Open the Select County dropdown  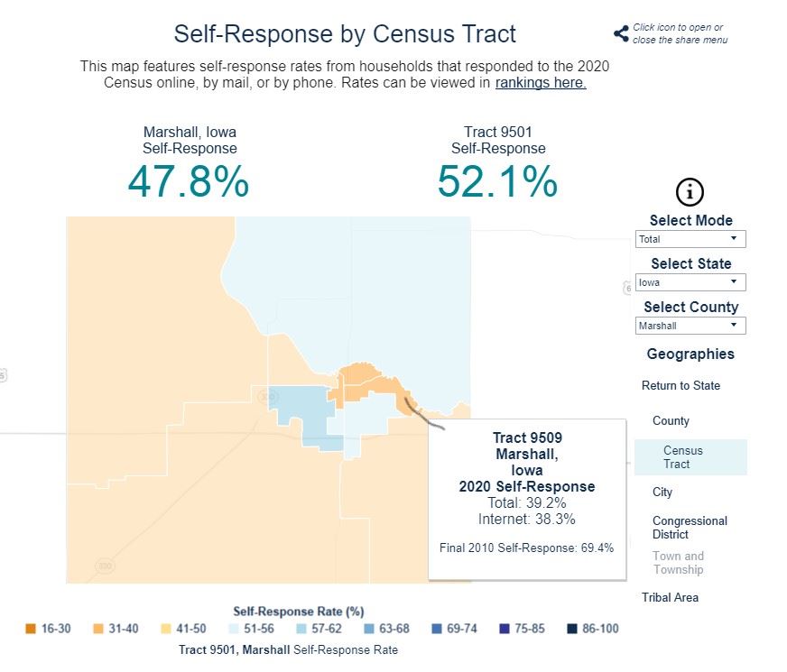(x=690, y=326)
